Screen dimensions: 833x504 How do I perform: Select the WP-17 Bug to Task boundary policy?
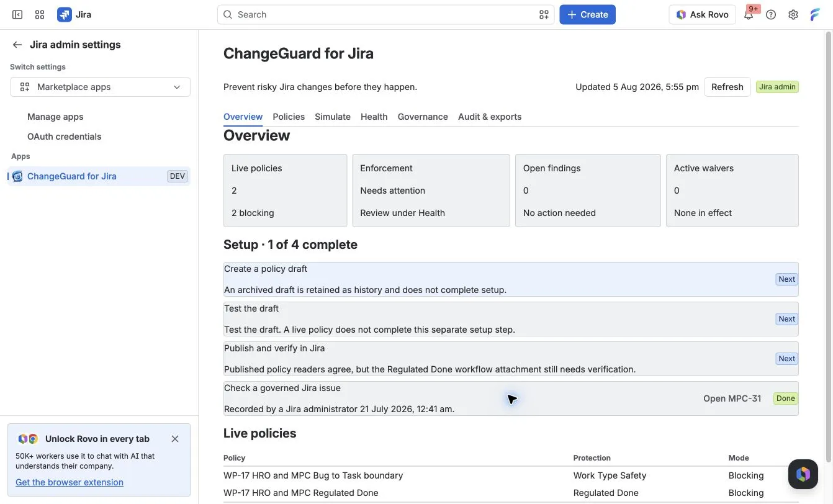tap(313, 475)
